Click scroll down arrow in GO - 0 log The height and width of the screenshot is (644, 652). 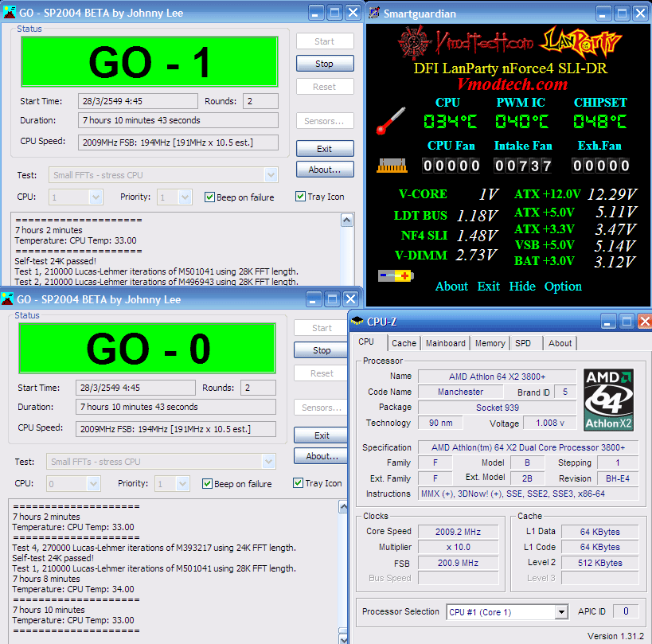click(x=343, y=638)
